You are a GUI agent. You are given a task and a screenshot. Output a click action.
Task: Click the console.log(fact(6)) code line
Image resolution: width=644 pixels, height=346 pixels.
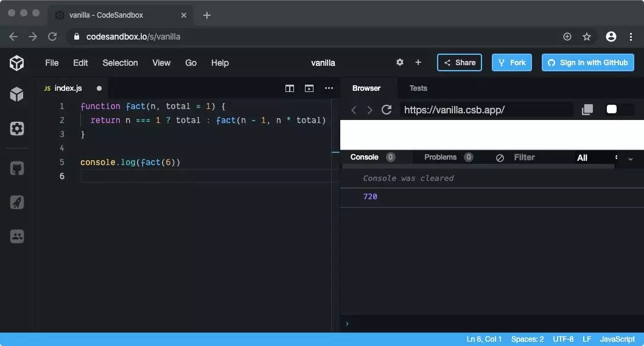(130, 162)
